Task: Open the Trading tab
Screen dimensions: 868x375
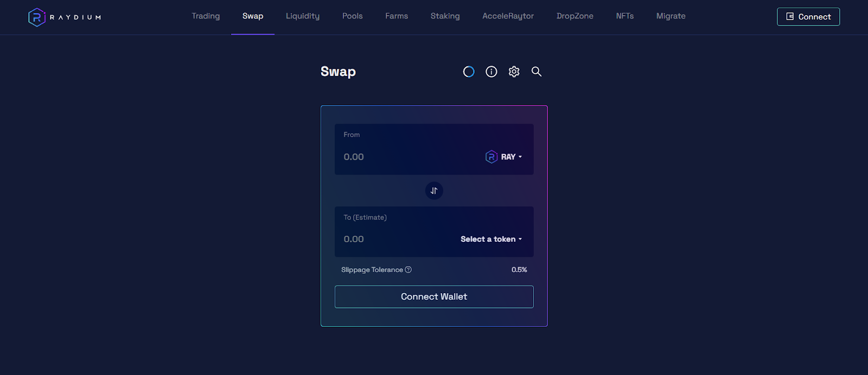Action: (x=206, y=16)
